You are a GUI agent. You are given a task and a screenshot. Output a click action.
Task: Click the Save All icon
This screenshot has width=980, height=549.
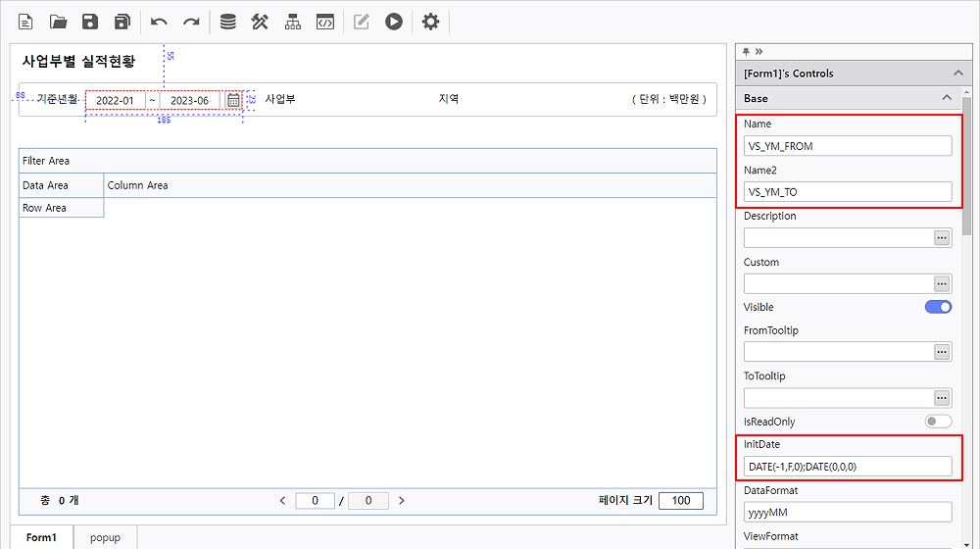[x=122, y=22]
